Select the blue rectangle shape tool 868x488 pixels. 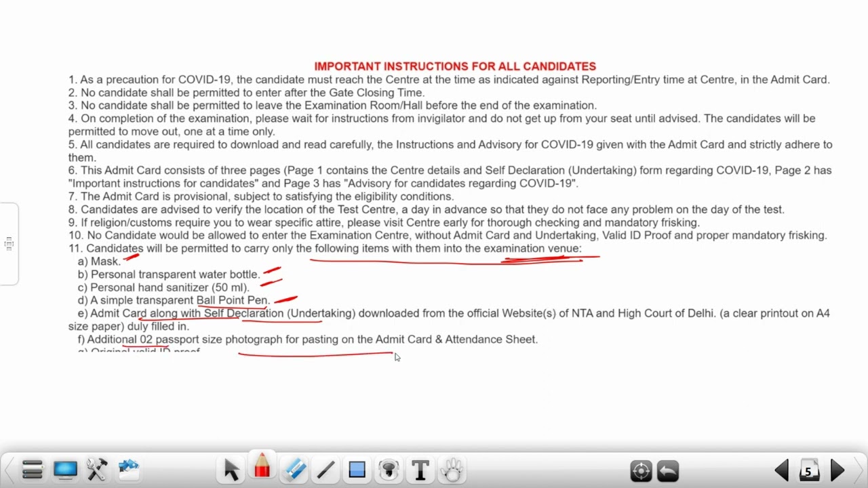pos(357,469)
